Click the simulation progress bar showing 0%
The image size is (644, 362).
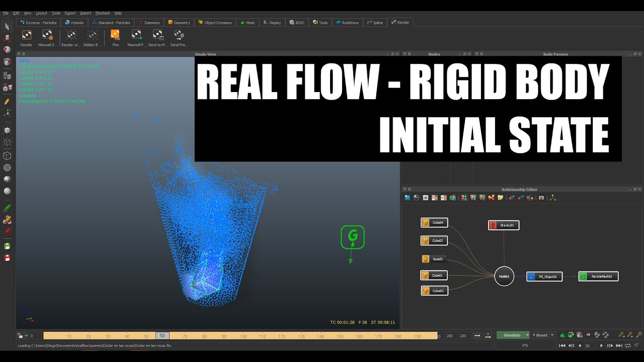[525, 345]
